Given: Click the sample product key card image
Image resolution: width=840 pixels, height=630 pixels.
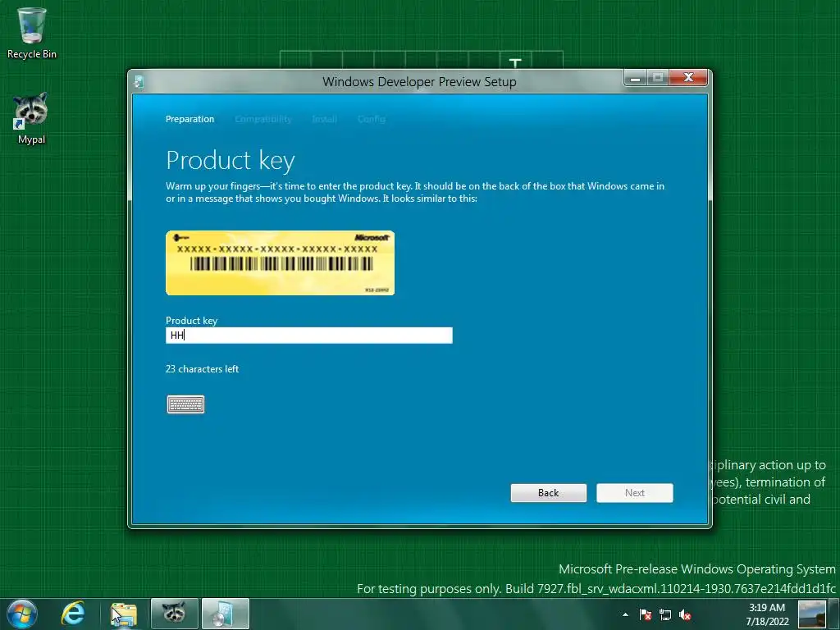Looking at the screenshot, I should (281, 263).
